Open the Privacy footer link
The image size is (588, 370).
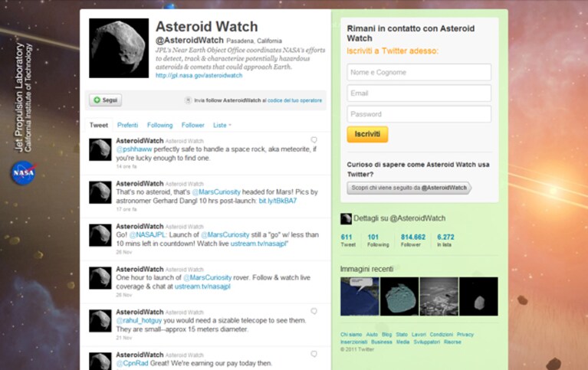(x=465, y=335)
